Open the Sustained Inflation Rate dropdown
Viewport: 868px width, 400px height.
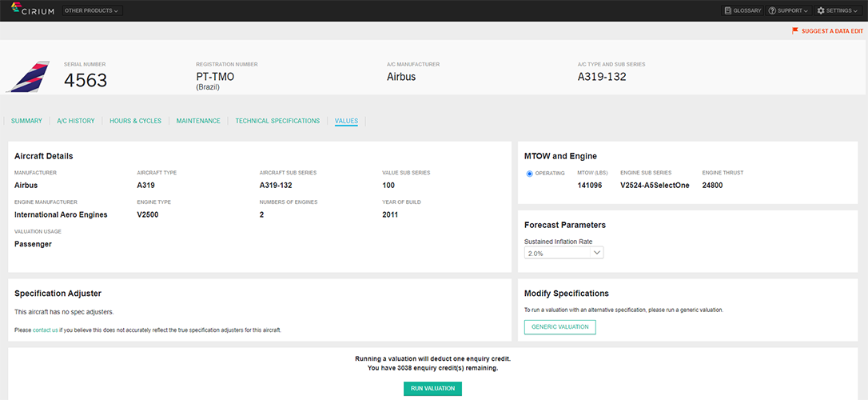(563, 253)
